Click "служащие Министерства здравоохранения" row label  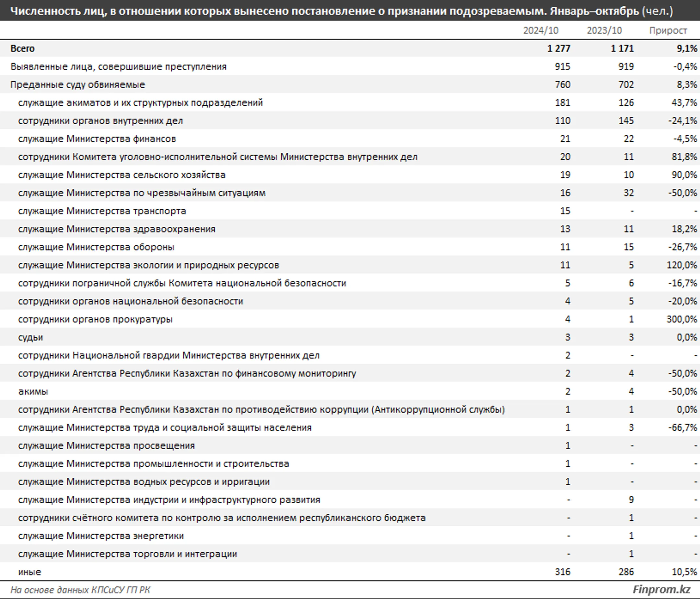point(117,229)
